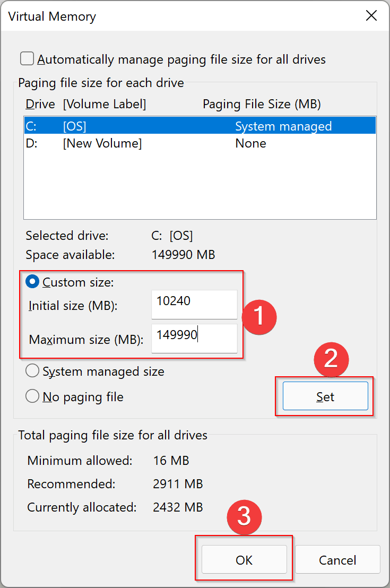Confirm with the OK button
Image resolution: width=390 pixels, height=588 pixels.
[x=244, y=560]
